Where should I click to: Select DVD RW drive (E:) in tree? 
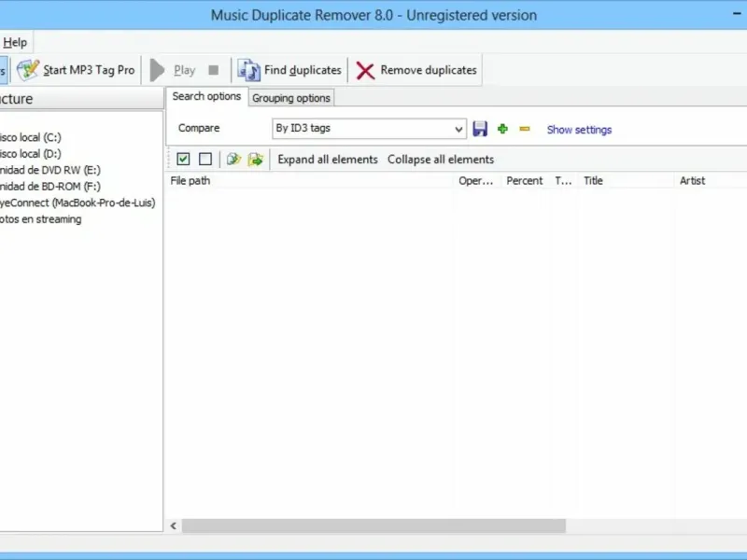[50, 170]
